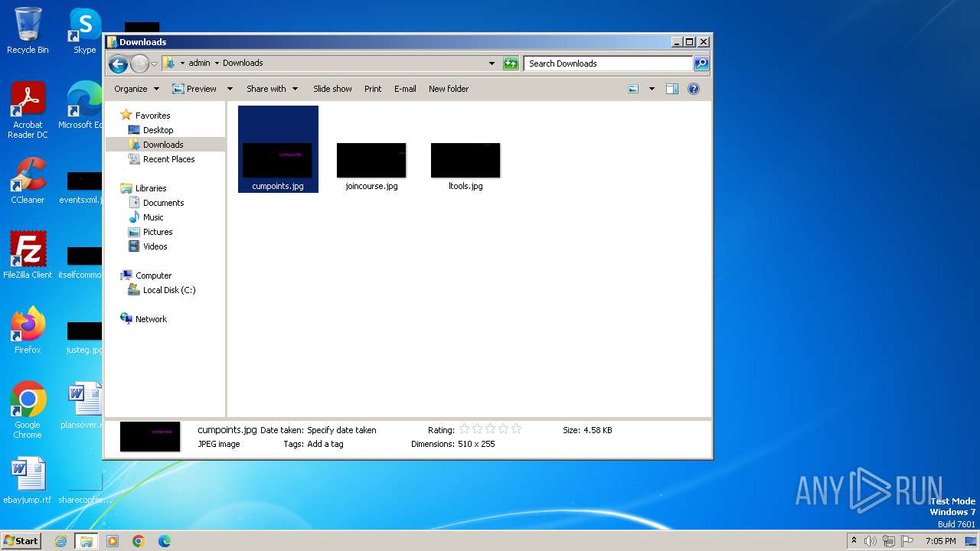Select the plansover Word document on the desktop

pyautogui.click(x=83, y=406)
